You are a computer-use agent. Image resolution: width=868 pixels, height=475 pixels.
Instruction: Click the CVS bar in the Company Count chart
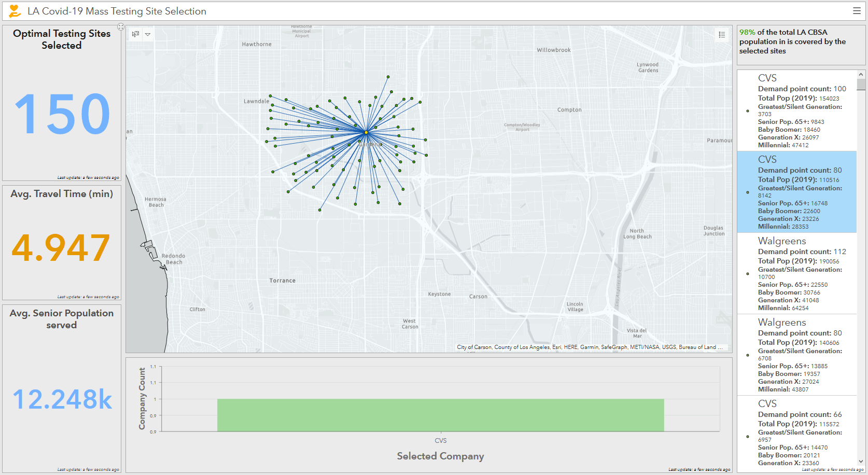(441, 415)
